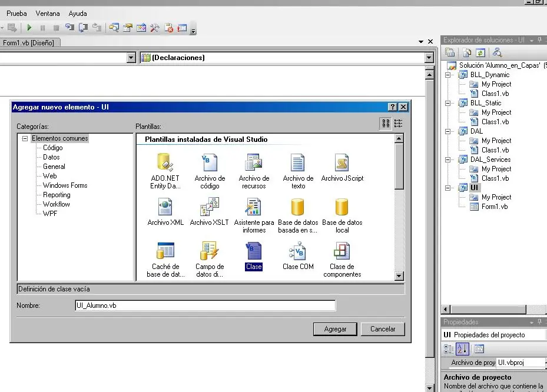Select the Archivo XSLT template

tap(209, 212)
